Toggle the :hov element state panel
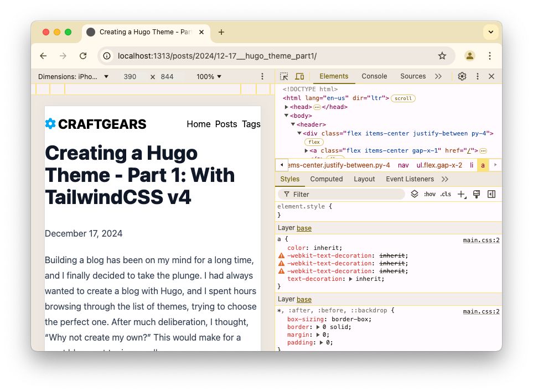533x392 pixels. point(429,194)
